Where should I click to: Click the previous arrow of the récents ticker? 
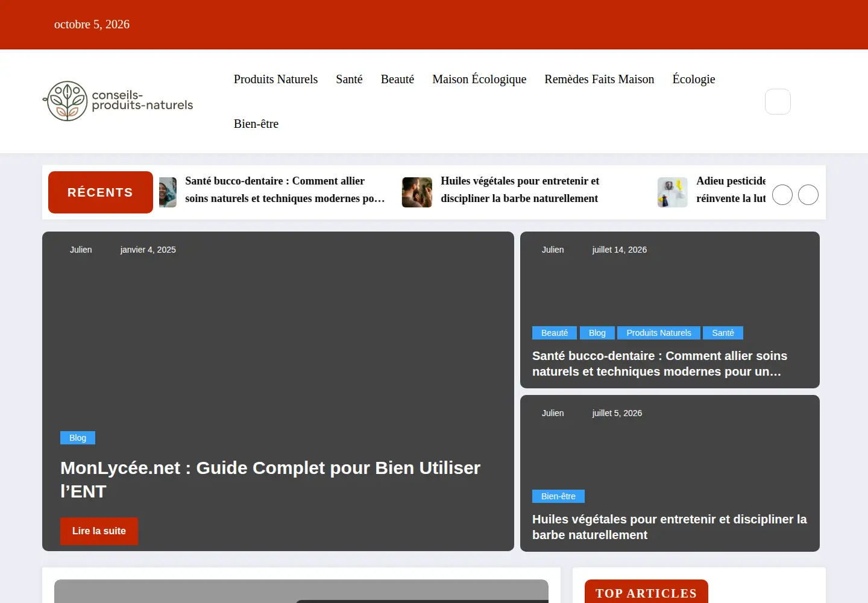point(782,195)
